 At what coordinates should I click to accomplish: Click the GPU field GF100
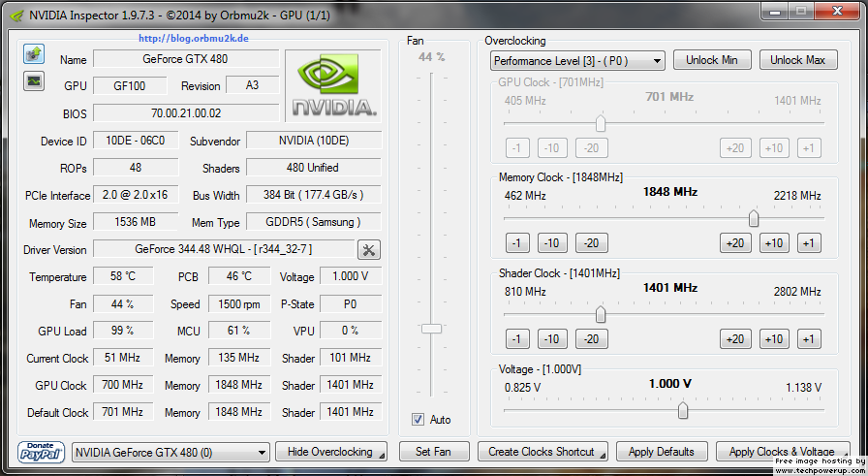click(130, 86)
